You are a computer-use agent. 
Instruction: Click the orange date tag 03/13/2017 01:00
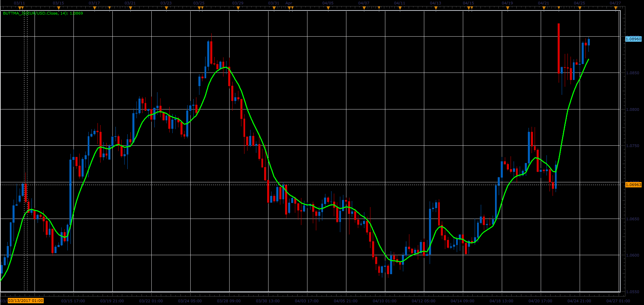click(26, 301)
